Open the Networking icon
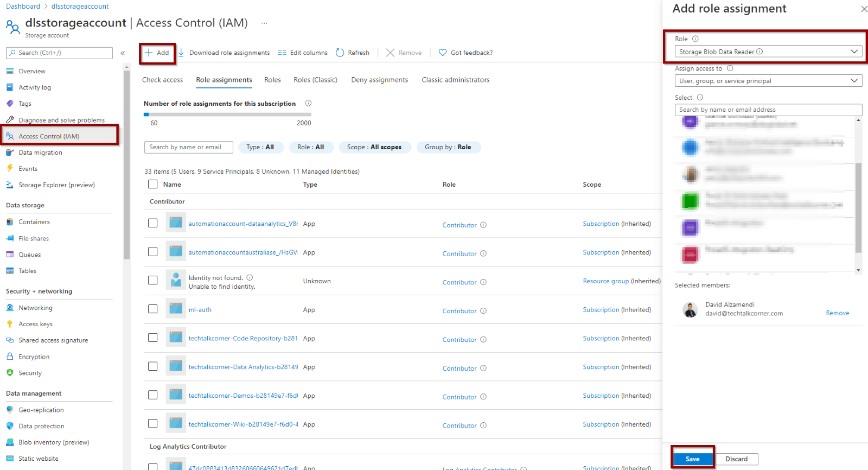868x470 pixels. [x=10, y=308]
